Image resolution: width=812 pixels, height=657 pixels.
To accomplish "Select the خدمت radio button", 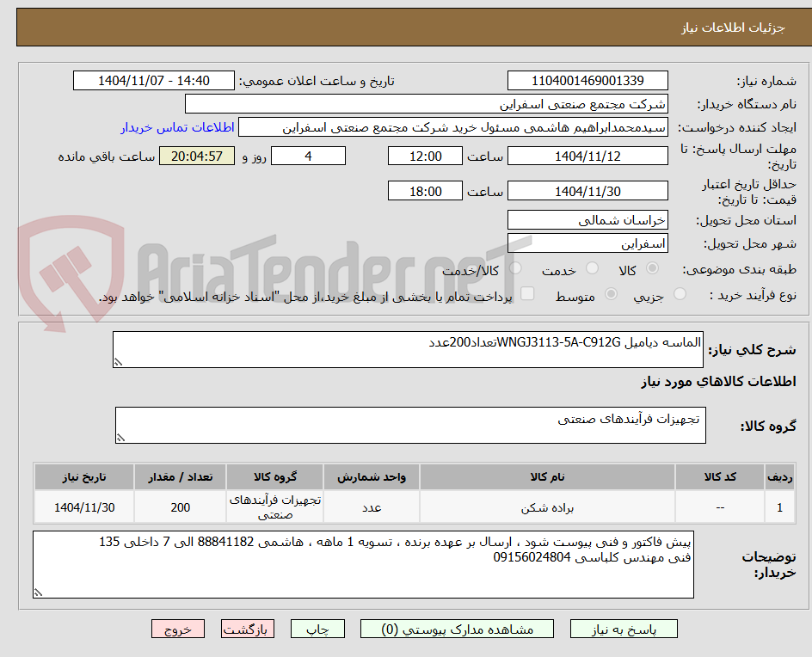I will [592, 268].
